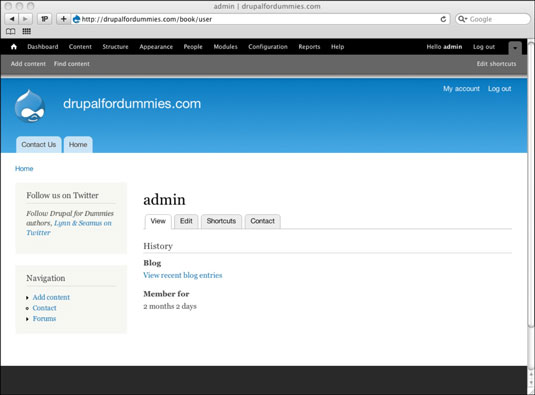This screenshot has width=535, height=395.
Task: Open Modules in admin toolbar
Action: [x=226, y=47]
